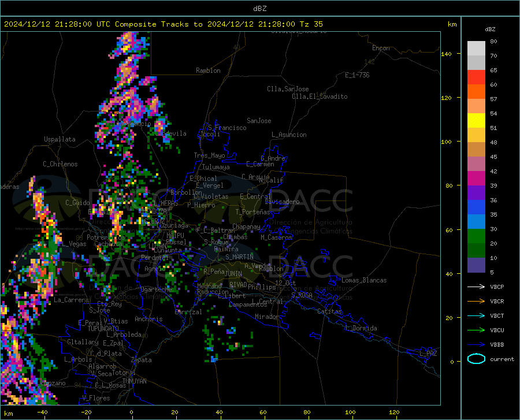Click the orange VBCR arrow legend icon
The image size is (520, 420).
tap(476, 301)
